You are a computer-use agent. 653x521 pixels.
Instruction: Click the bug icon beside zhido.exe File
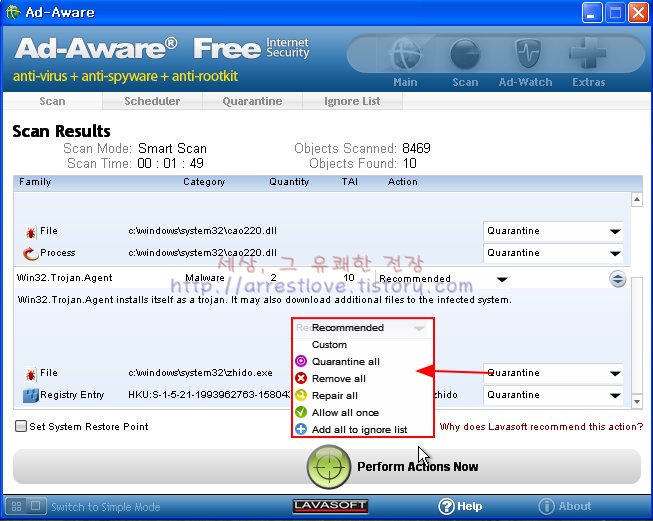coord(30,374)
